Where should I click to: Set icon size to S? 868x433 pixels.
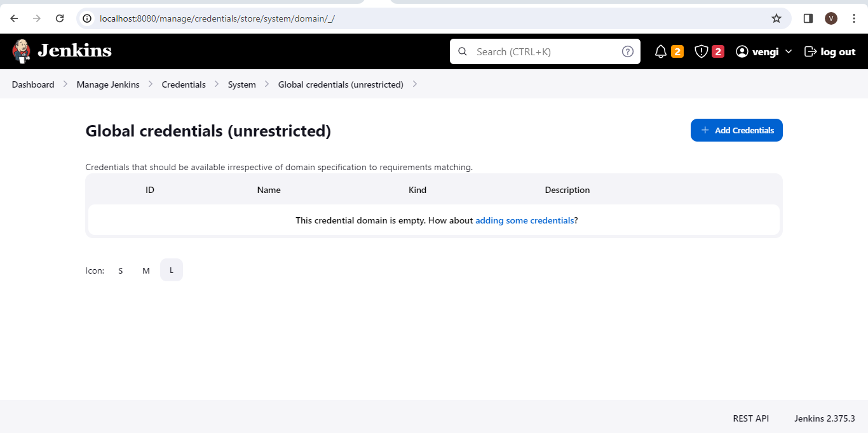121,270
